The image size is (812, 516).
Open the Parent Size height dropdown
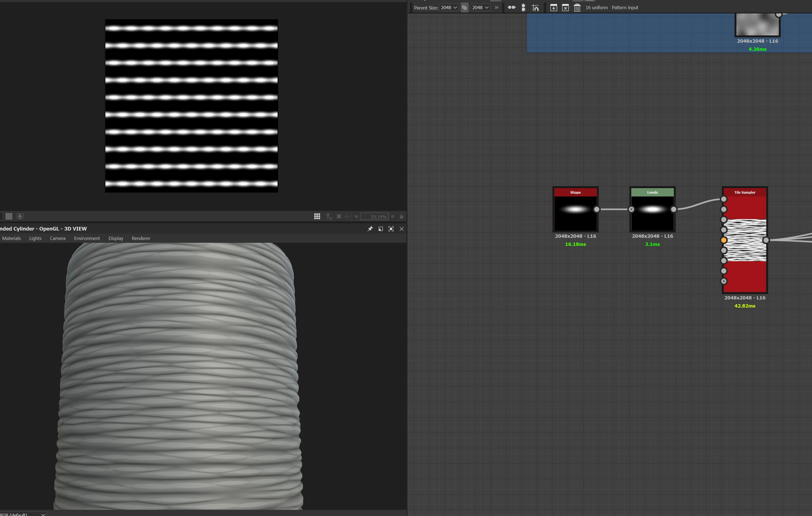tap(480, 8)
